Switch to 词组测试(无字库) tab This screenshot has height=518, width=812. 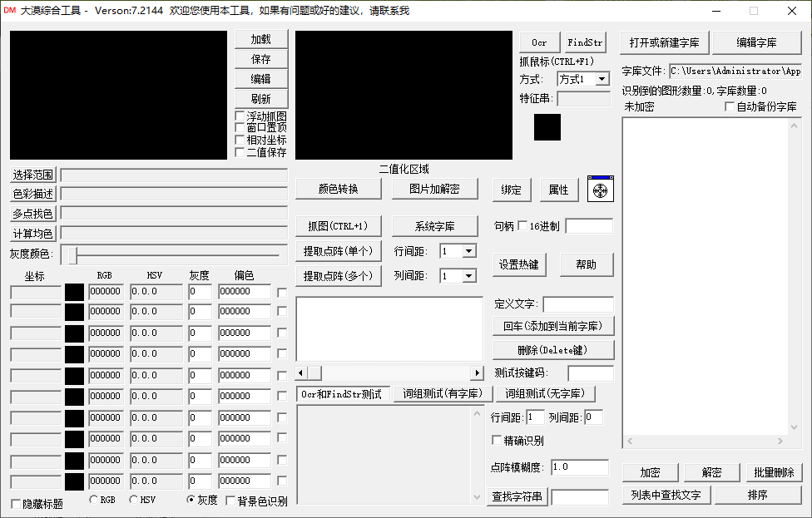pos(545,394)
